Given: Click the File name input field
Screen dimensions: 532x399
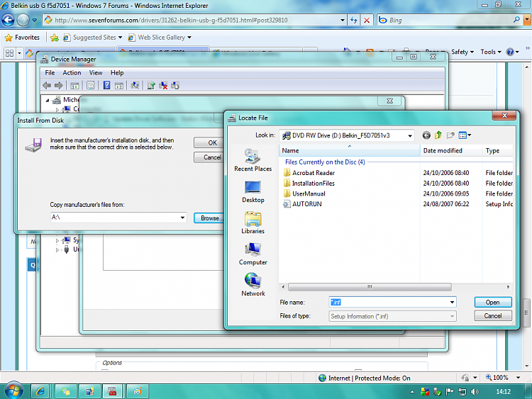Looking at the screenshot, I should coord(389,303).
